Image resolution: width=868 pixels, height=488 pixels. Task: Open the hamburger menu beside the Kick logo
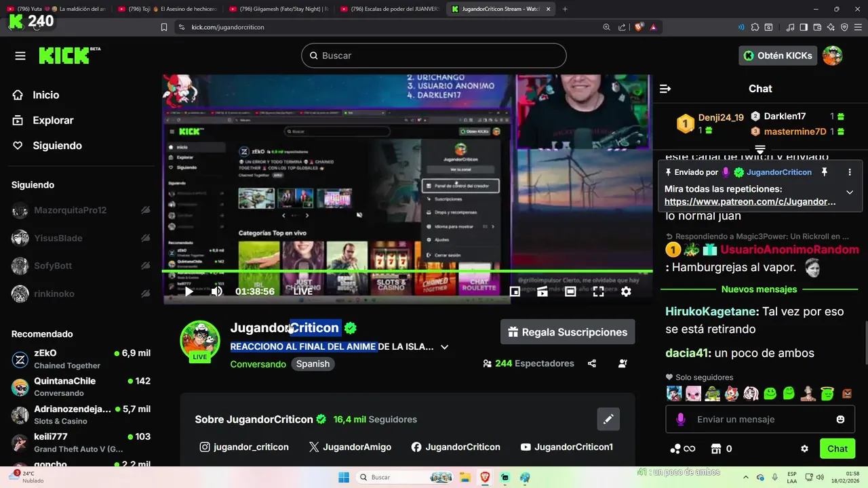pyautogui.click(x=20, y=56)
